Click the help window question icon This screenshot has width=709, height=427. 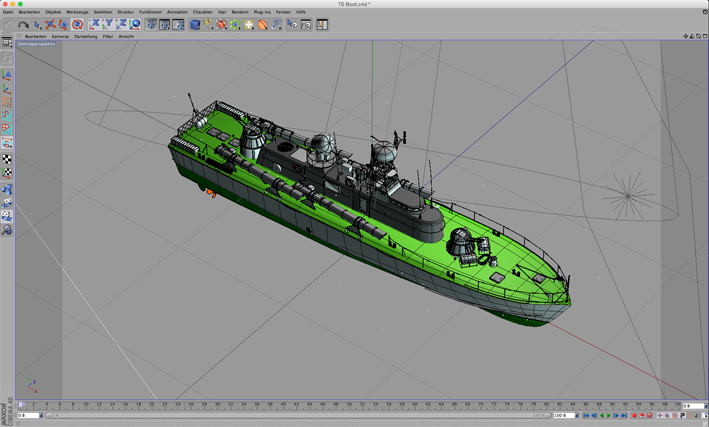pyautogui.click(x=306, y=25)
